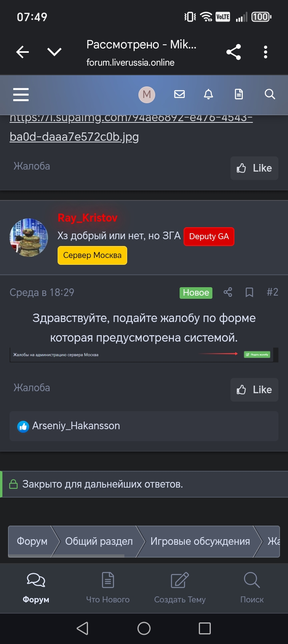Open Ray_Kristov's profile name link
Screen dimensions: 288x644
pos(88,218)
